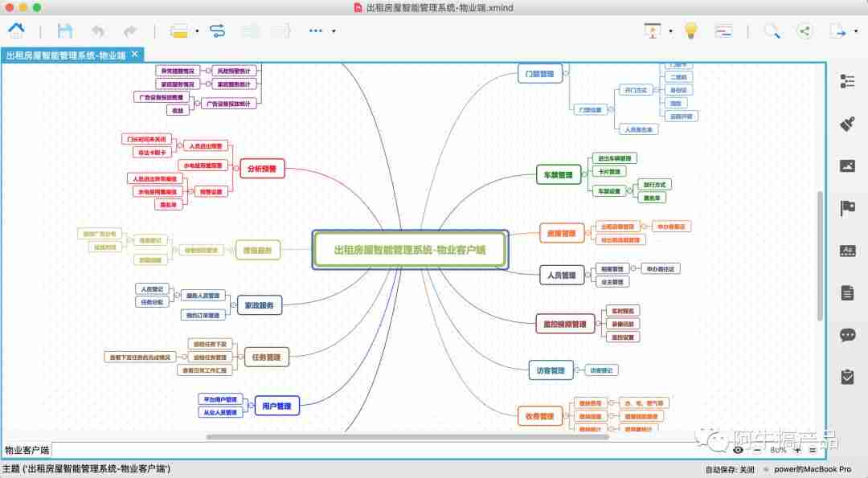Image resolution: width=868 pixels, height=478 pixels.
Task: Open the presentation mode dropdown arrow
Action: click(x=670, y=31)
